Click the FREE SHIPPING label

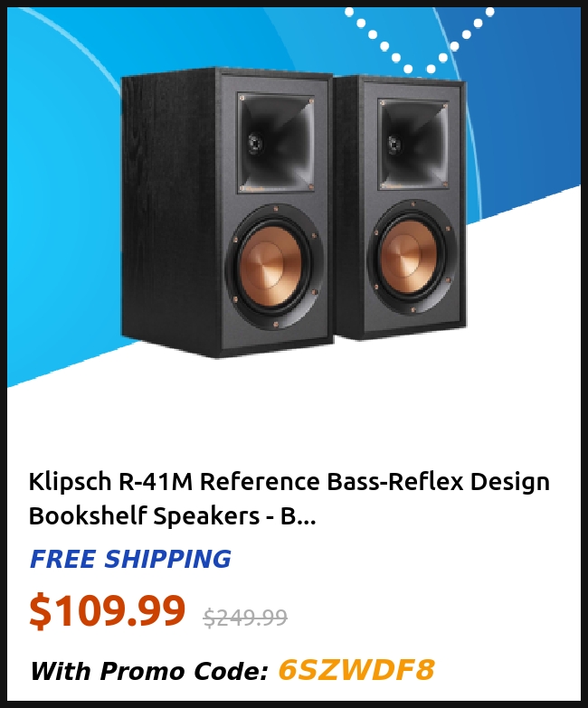130,559
